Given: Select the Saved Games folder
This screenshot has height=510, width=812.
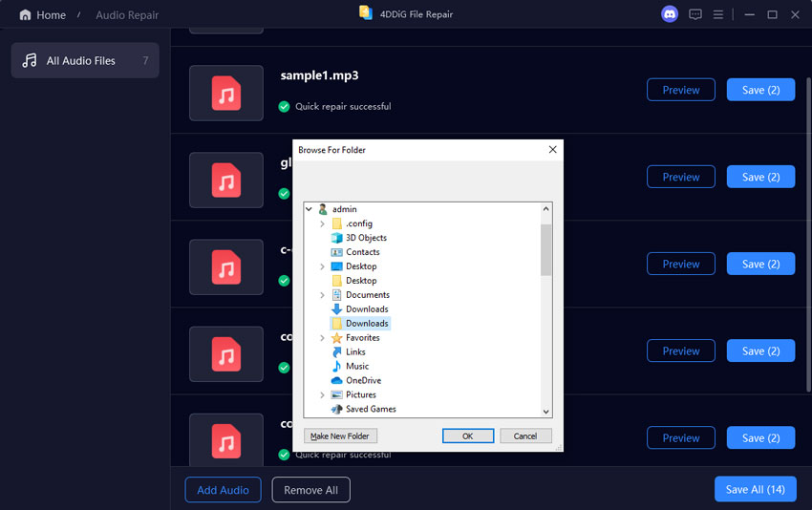Looking at the screenshot, I should pos(371,409).
